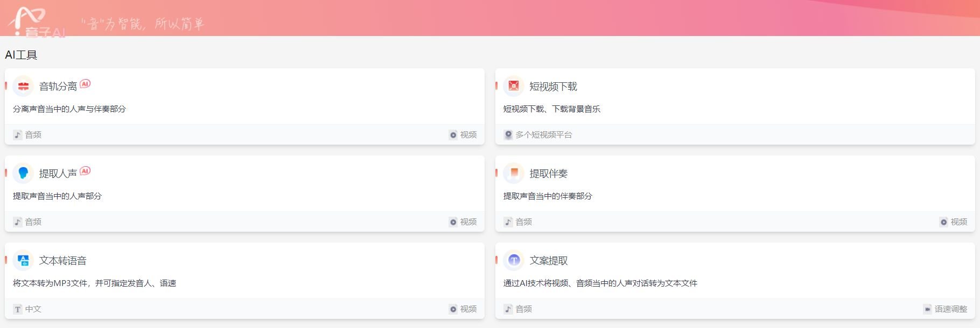Click the 音轨分离 tool icon
The height and width of the screenshot is (328, 980).
[x=23, y=85]
